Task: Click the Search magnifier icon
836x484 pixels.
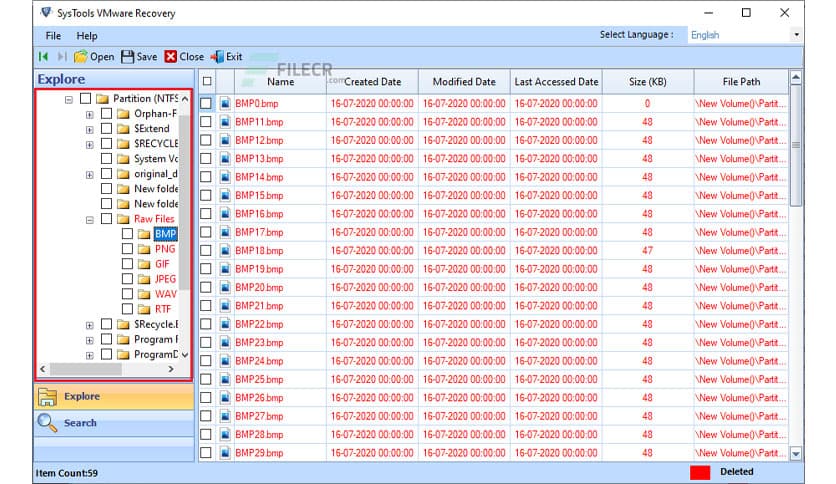Action: (47, 423)
